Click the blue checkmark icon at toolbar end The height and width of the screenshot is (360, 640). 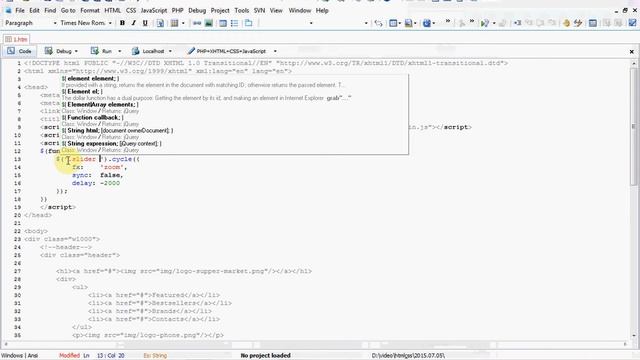click(632, 23)
